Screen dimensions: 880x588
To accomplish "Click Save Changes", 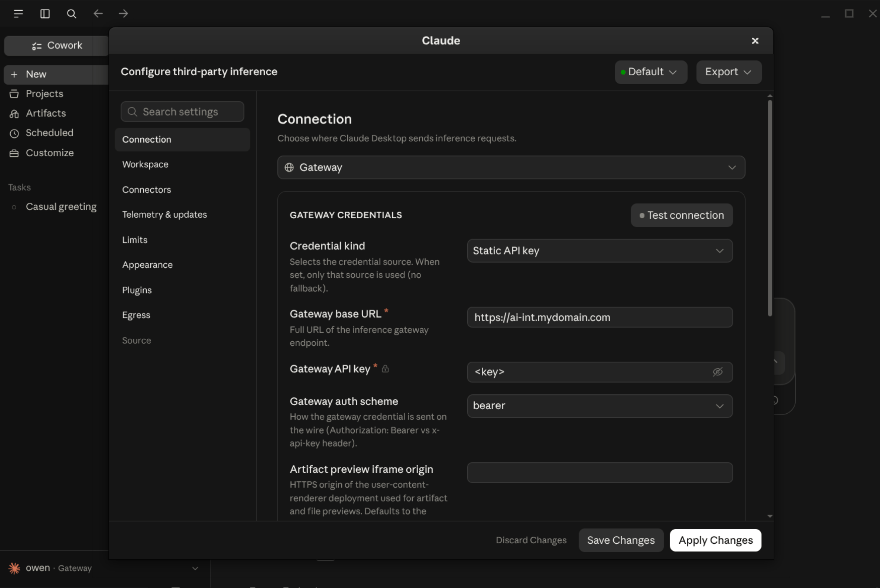I will (x=621, y=540).
